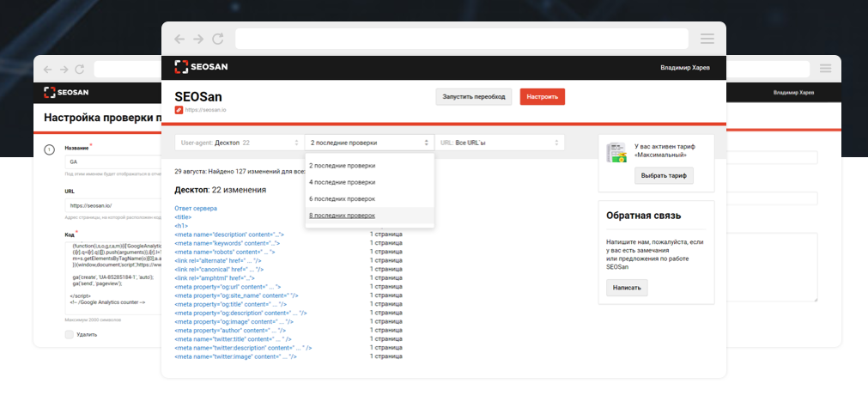This screenshot has height=420, width=868.
Task: Reload icon in left background browser
Action: (x=80, y=70)
